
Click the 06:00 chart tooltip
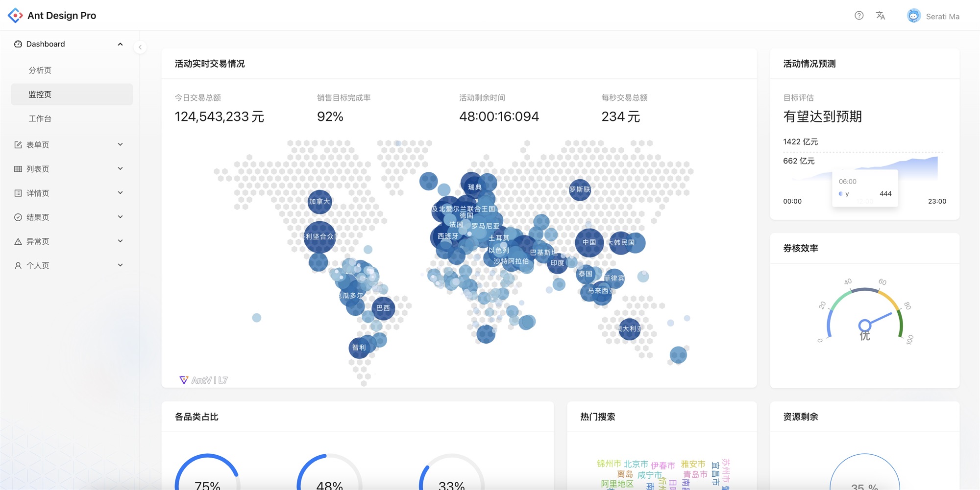(x=865, y=188)
